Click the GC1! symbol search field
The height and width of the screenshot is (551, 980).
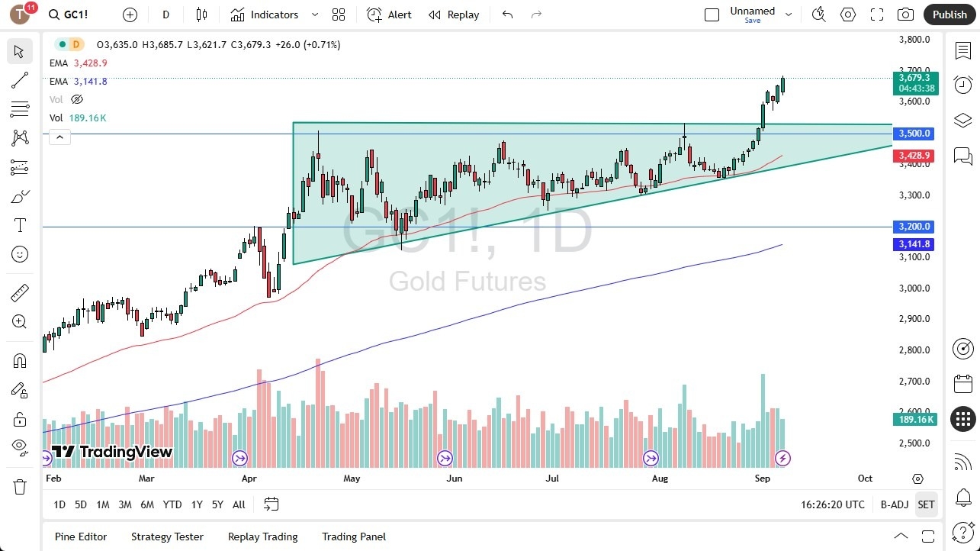69,14
